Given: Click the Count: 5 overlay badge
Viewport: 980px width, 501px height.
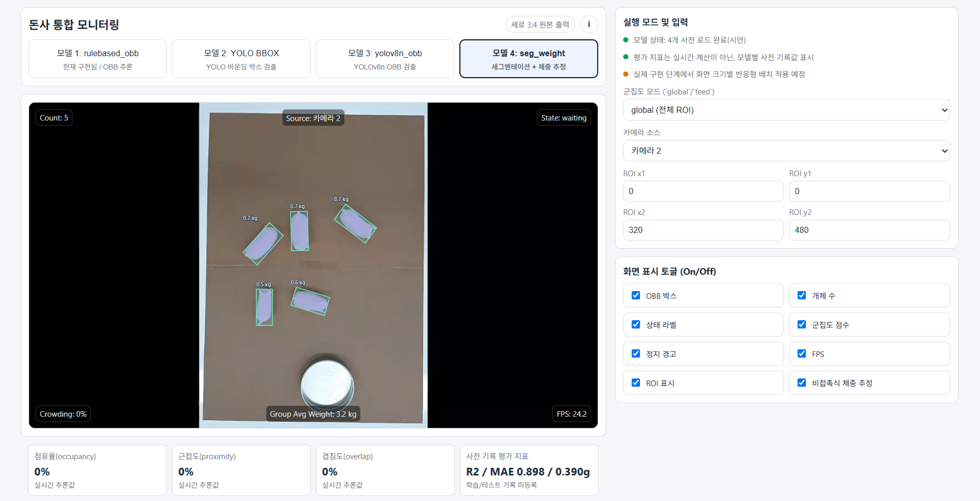Looking at the screenshot, I should 54,118.
